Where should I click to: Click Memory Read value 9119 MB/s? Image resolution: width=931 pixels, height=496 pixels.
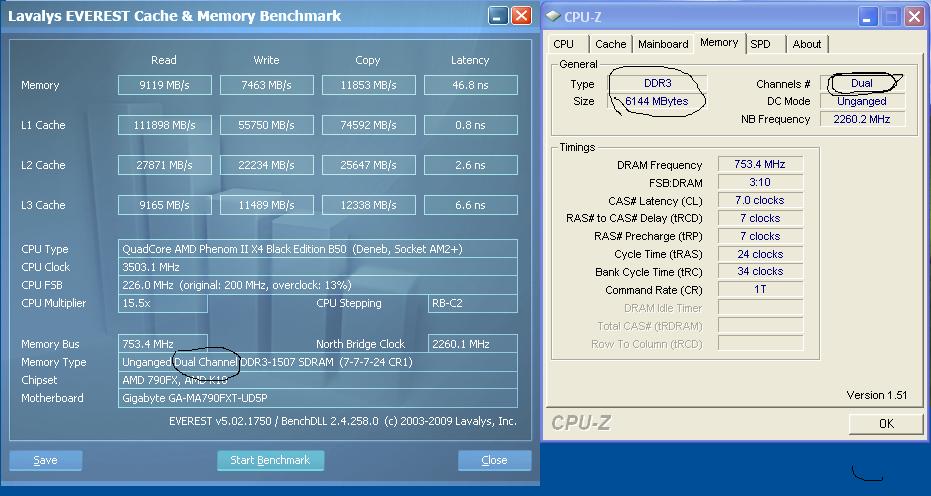point(164,85)
